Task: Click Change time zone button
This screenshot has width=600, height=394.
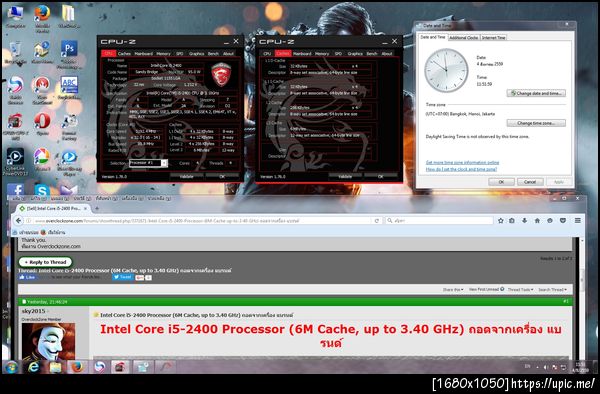Action: tap(536, 123)
